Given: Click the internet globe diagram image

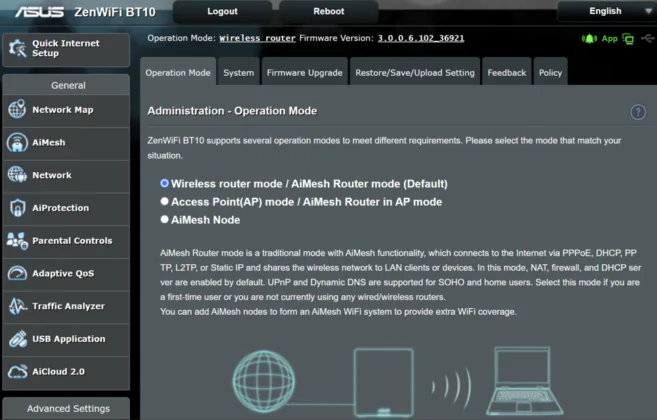Looking at the screenshot, I should [264, 381].
